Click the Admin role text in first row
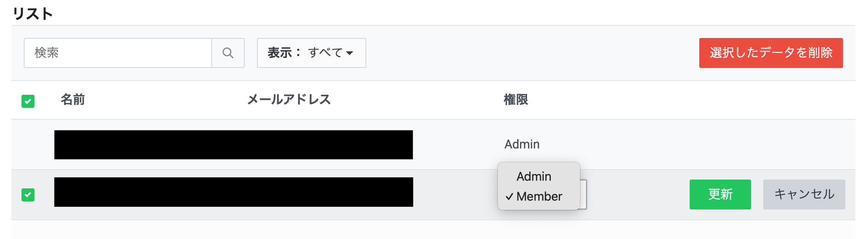 tap(522, 144)
